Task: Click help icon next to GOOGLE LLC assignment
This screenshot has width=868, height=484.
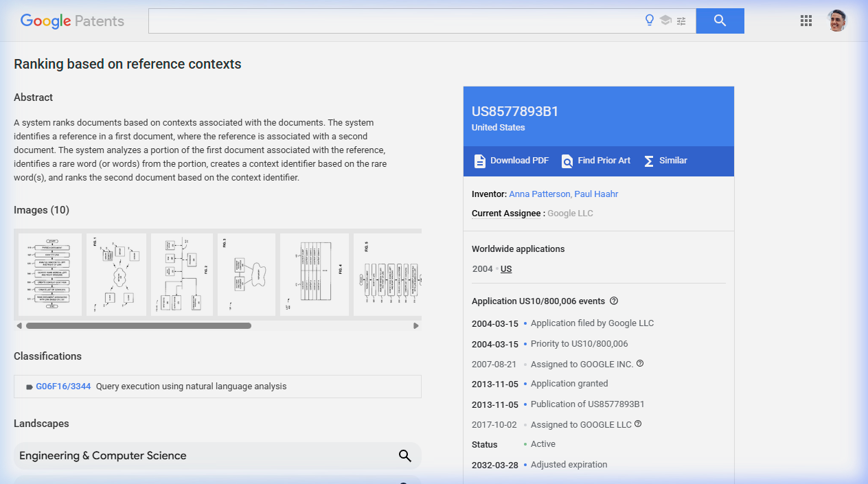Action: pos(638,424)
